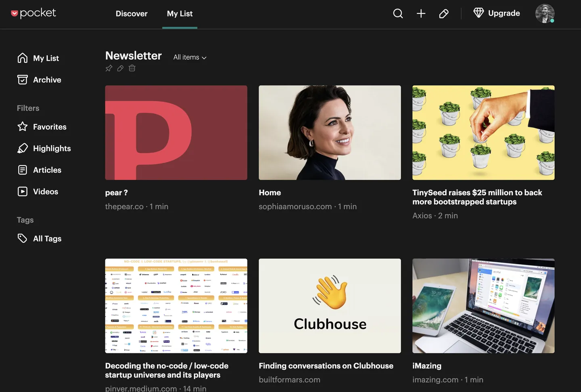Click the no-code startups chart thumbnail
The width and height of the screenshot is (581, 392).
[176, 306]
